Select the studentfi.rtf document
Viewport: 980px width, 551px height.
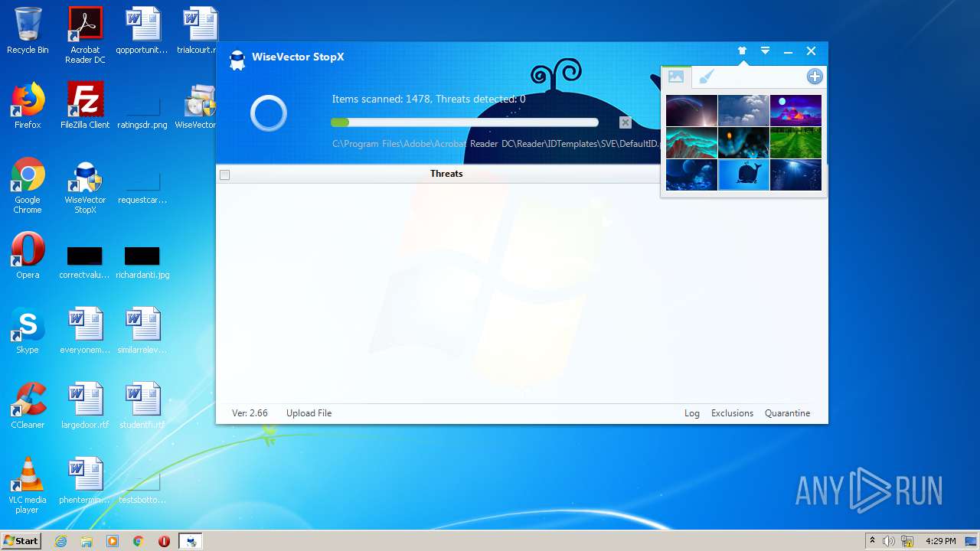tap(142, 406)
